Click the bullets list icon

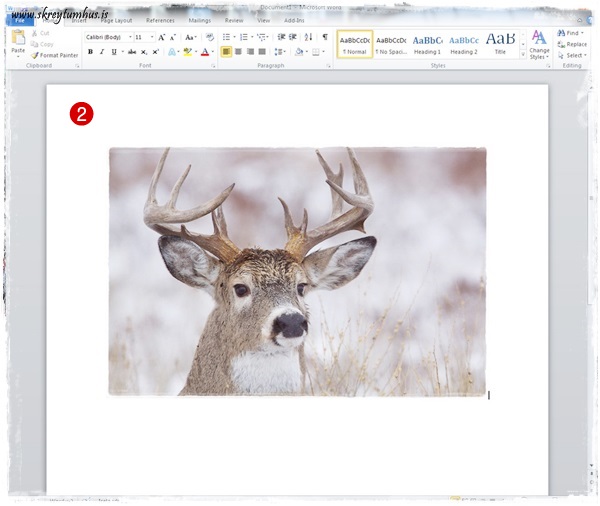tap(226, 37)
